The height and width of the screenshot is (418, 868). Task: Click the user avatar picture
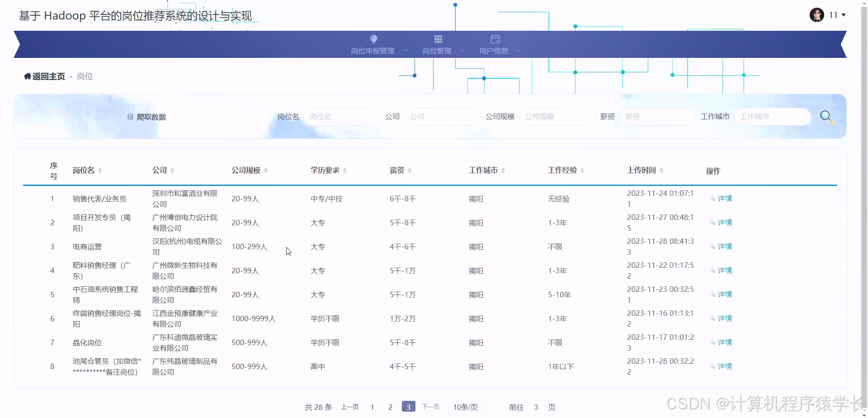pos(816,15)
